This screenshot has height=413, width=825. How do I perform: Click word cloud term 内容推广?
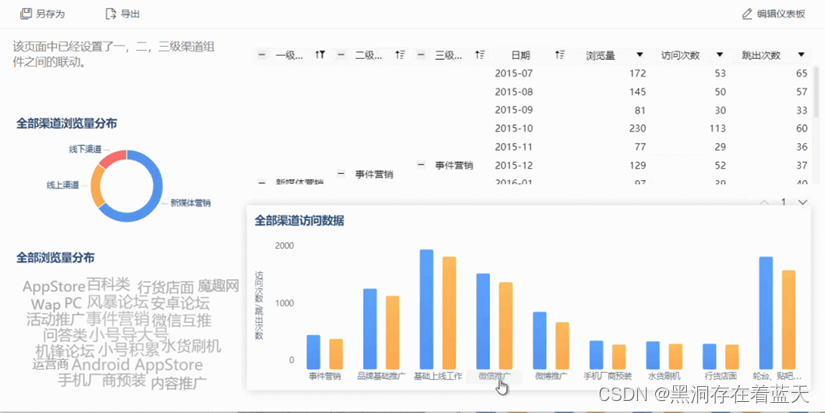pyautogui.click(x=179, y=383)
